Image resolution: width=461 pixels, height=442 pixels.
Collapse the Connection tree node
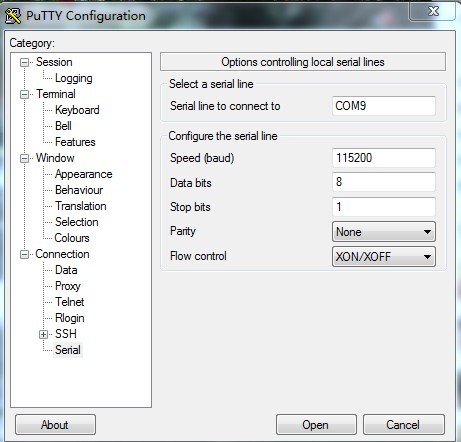click(x=24, y=254)
